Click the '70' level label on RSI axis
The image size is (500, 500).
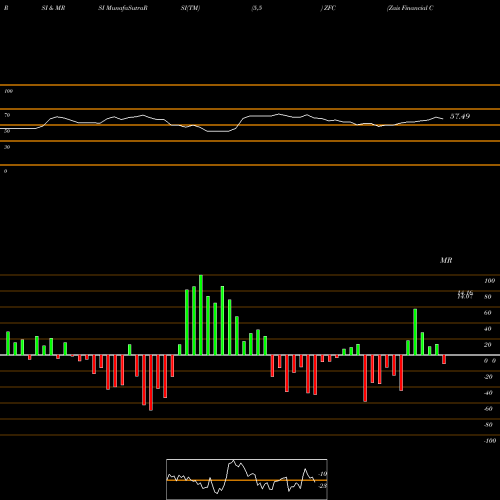tap(7, 115)
